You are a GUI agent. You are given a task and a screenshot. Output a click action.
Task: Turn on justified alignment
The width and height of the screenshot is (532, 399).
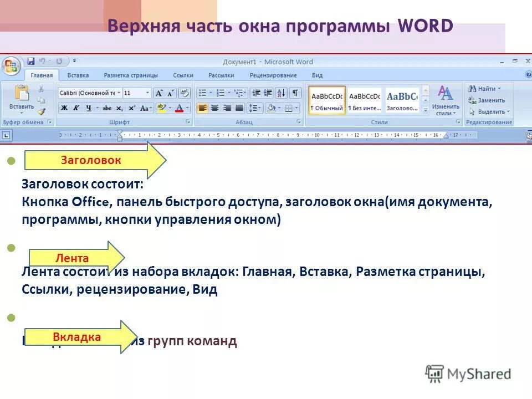(x=239, y=108)
